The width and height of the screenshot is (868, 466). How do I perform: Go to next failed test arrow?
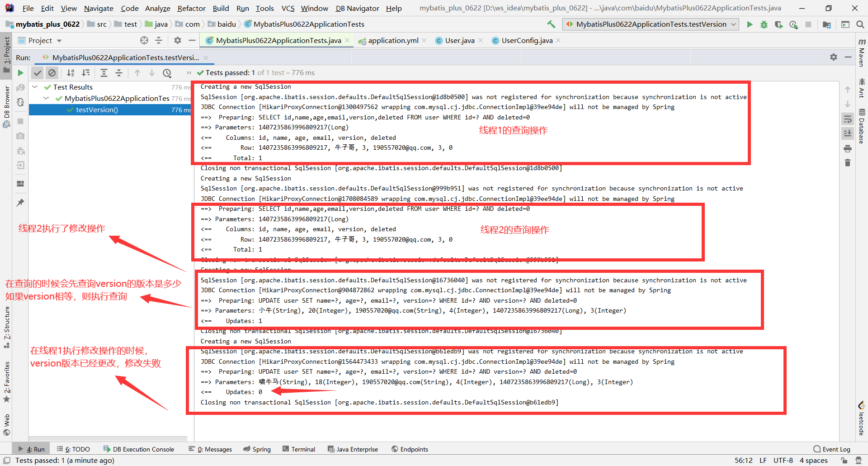tap(152, 73)
